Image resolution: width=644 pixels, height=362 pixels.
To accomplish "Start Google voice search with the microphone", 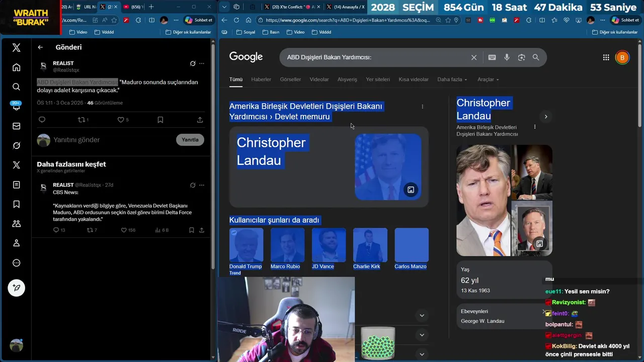I will tap(507, 57).
